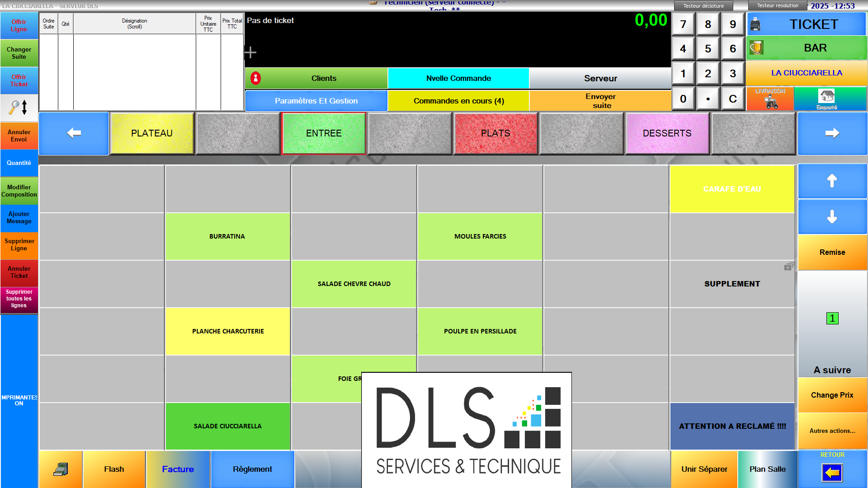Click the green 1 A suivre indicator
This screenshot has width=868, height=488.
pos(832,318)
